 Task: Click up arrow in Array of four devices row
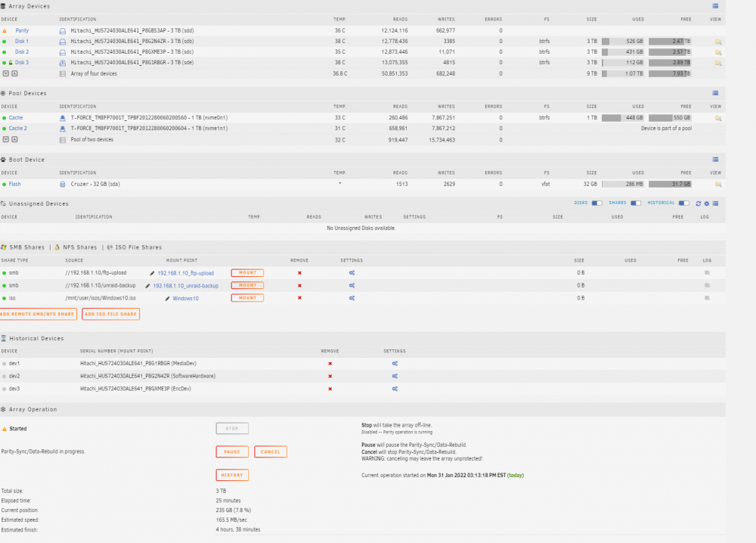[15, 74]
